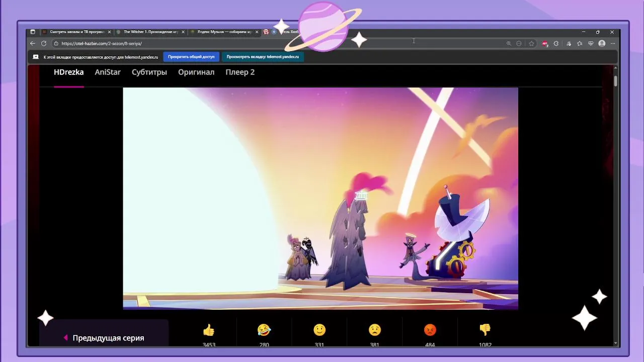
Task: Click the browser back arrow
Action: point(33,44)
